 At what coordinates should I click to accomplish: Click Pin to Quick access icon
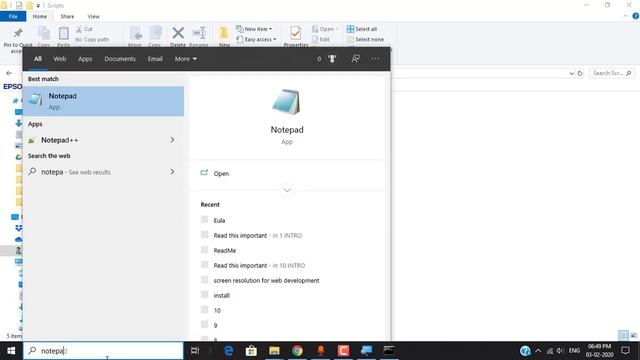[x=18, y=33]
